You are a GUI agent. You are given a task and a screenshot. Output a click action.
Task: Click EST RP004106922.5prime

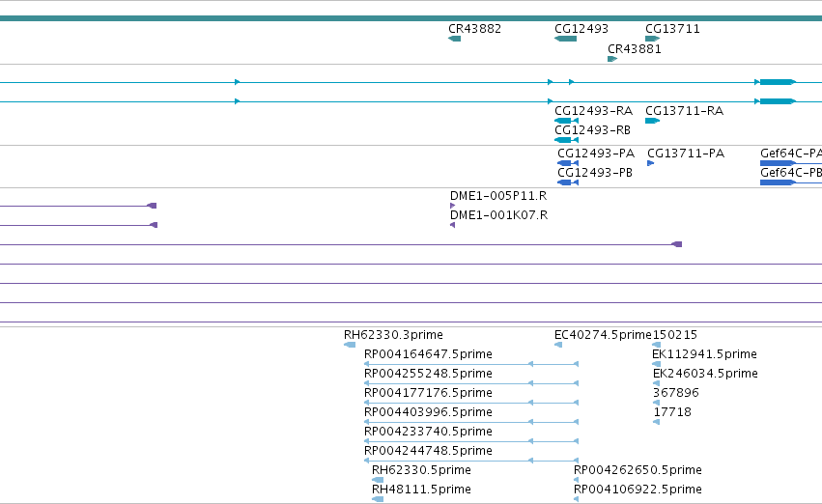(x=576, y=499)
